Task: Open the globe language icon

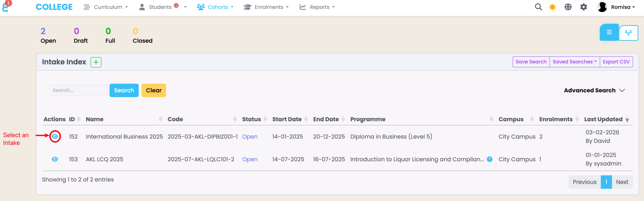Action: tap(568, 7)
